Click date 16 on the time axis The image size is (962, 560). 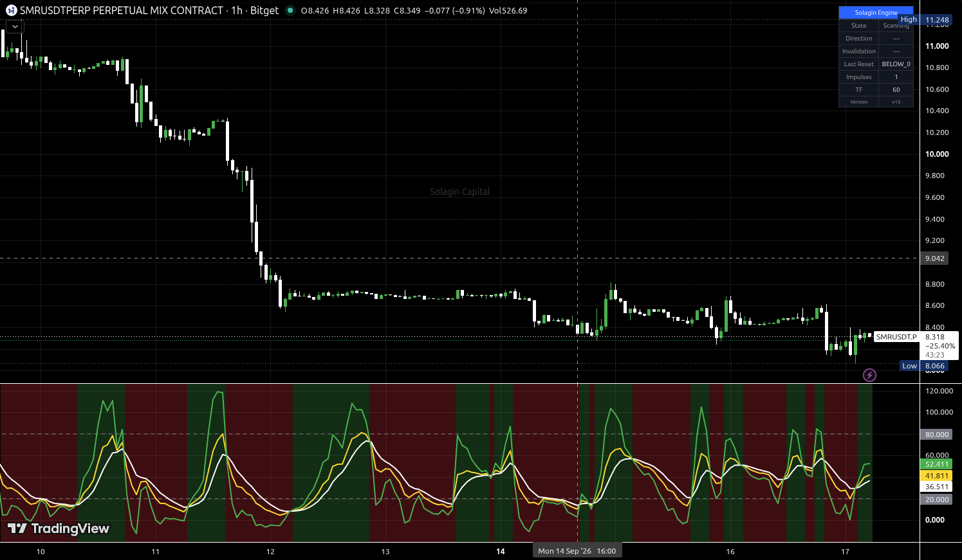tap(730, 552)
